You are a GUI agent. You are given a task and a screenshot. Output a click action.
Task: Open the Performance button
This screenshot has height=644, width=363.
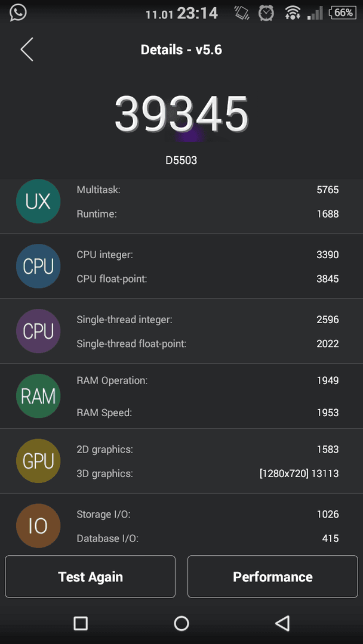coord(273,577)
